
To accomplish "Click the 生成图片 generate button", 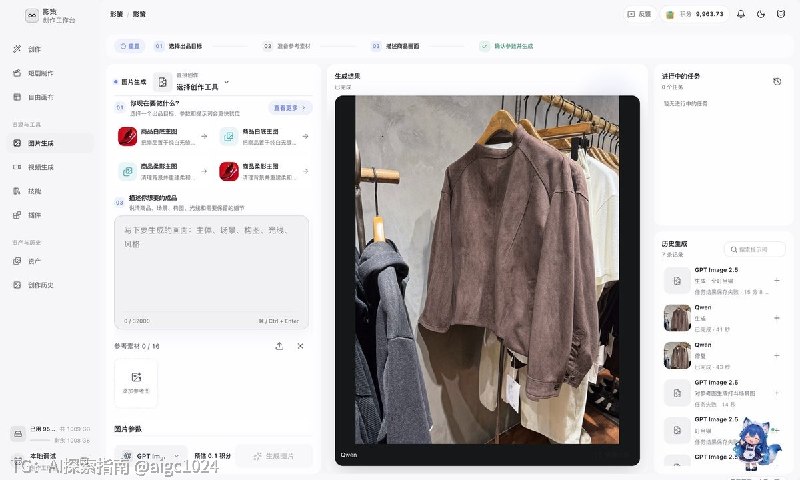I will pyautogui.click(x=274, y=456).
